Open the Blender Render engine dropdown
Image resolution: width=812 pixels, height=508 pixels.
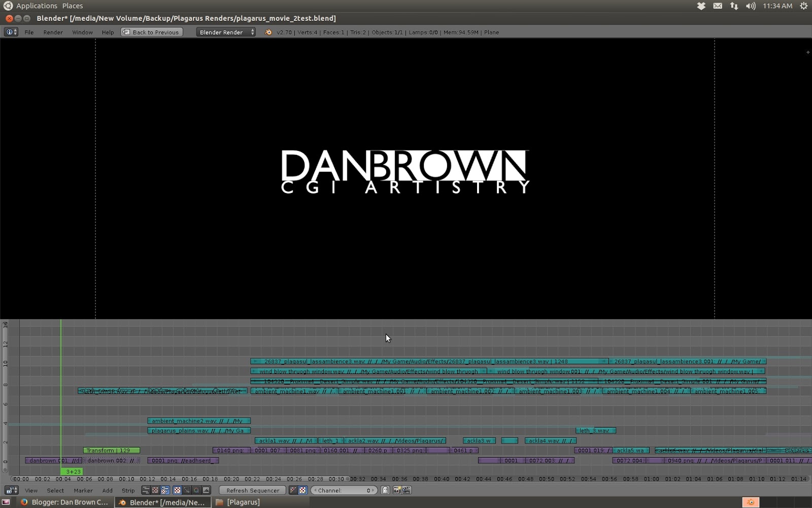pyautogui.click(x=226, y=32)
